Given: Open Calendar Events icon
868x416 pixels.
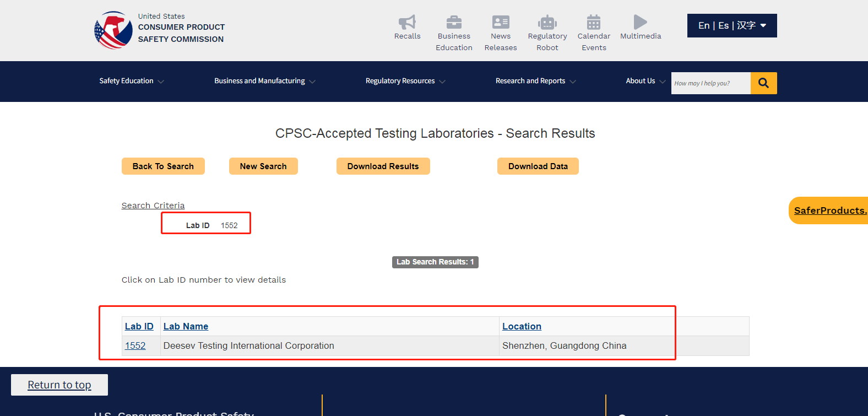Looking at the screenshot, I should click(594, 22).
